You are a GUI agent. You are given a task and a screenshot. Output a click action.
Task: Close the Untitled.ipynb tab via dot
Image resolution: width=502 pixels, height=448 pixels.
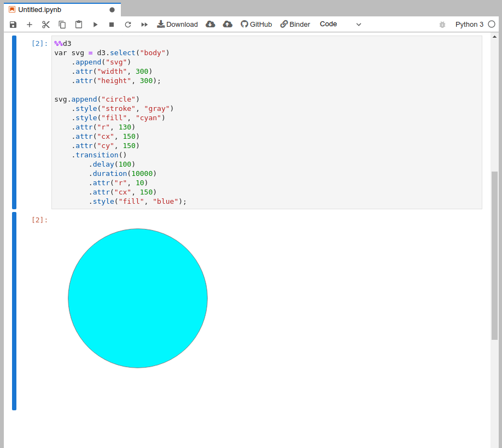112,10
